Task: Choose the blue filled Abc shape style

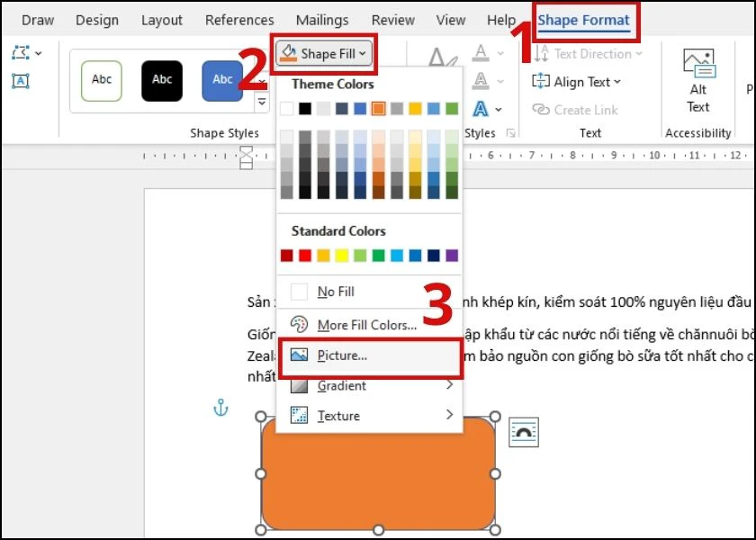Action: click(x=222, y=80)
